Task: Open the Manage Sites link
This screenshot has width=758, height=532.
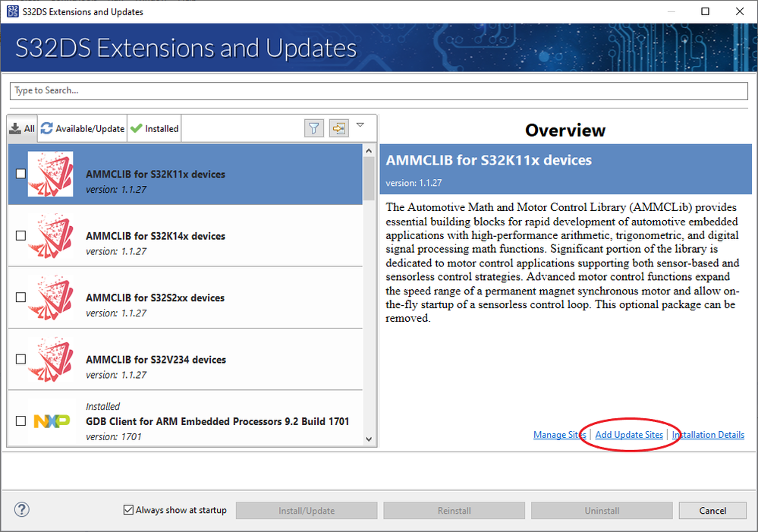Action: pos(560,435)
